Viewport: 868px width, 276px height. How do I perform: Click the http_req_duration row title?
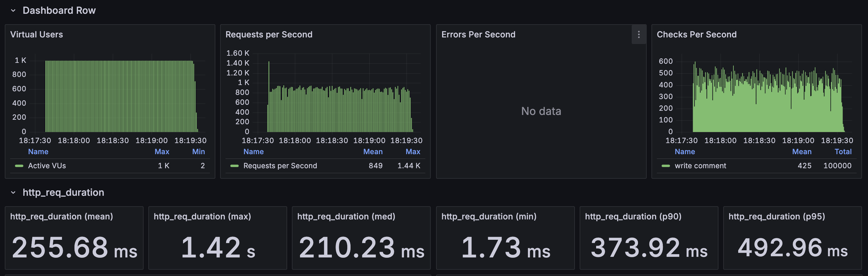click(x=63, y=193)
